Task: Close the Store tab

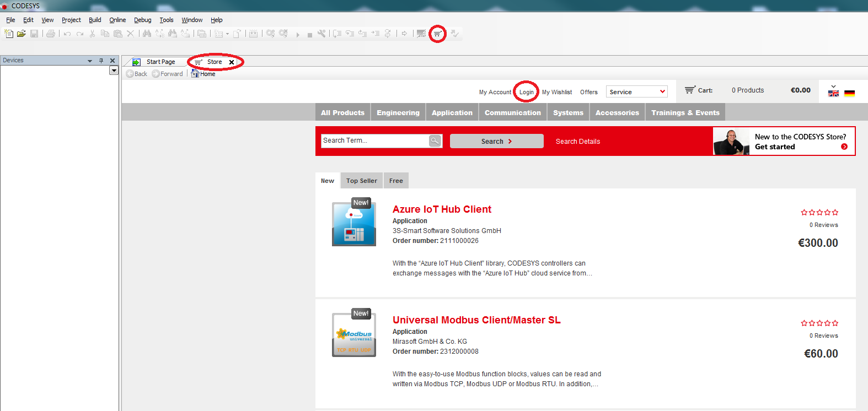Action: pos(232,62)
